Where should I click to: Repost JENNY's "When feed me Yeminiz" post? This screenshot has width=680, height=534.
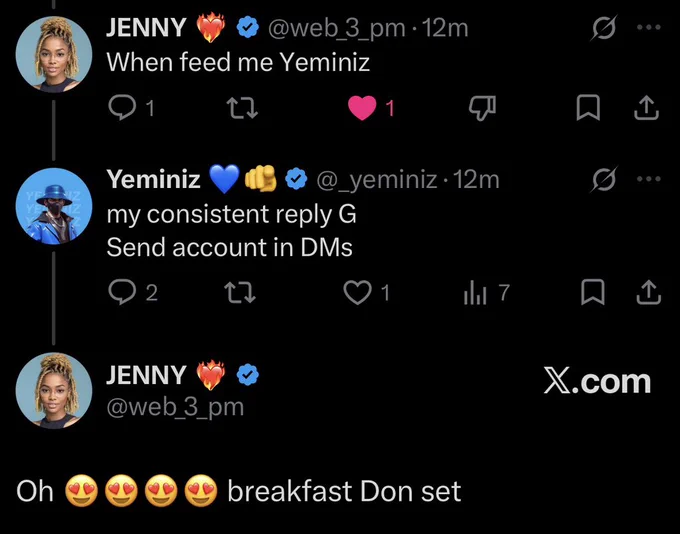tap(243, 108)
